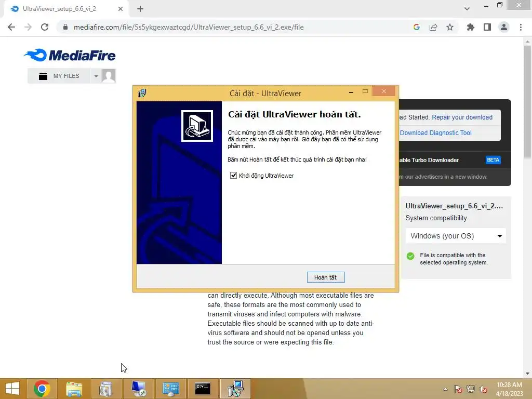Open the Download Diagnostic Tool link
The width and height of the screenshot is (532, 399).
436,132
